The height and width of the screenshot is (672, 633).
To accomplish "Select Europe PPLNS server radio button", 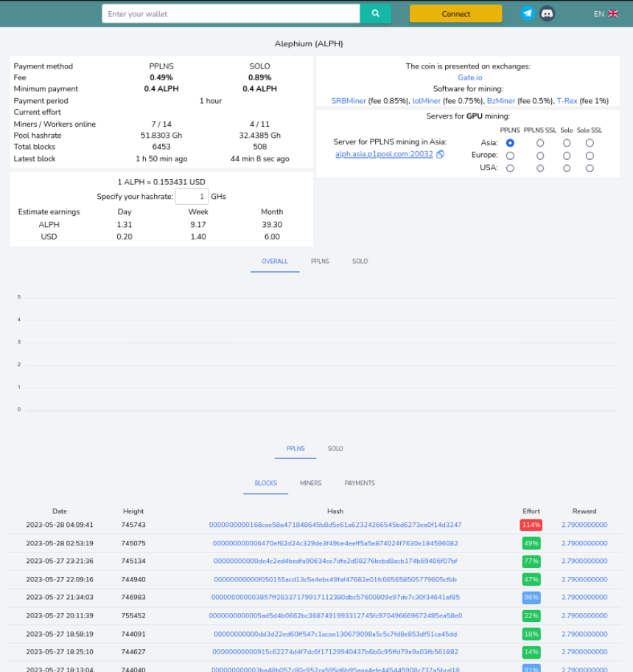I will pos(510,155).
